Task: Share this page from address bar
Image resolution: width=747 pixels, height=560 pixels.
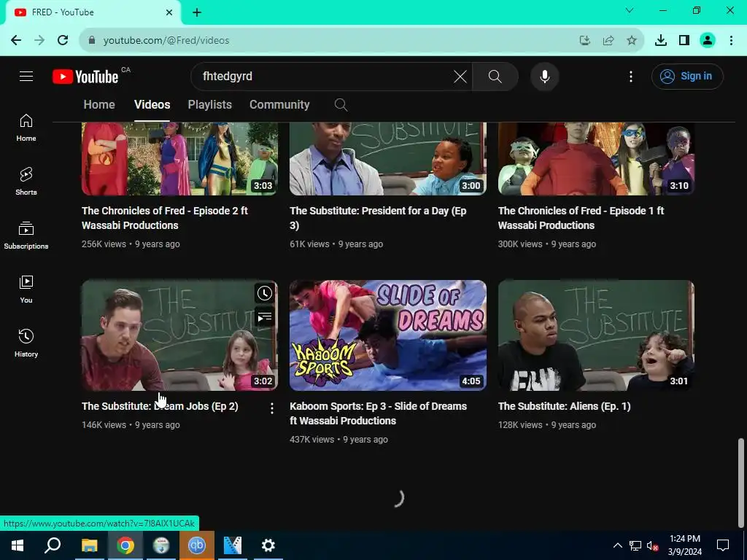Action: click(x=608, y=41)
